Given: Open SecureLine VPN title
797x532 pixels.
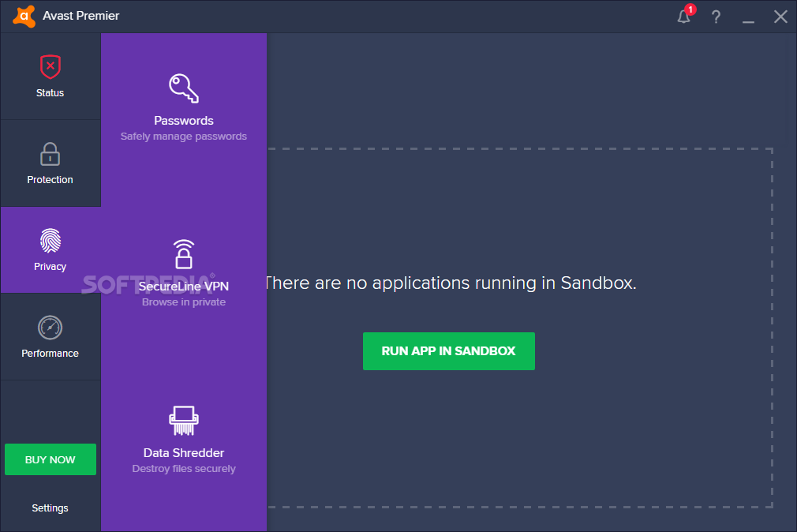Looking at the screenshot, I should (x=184, y=287).
